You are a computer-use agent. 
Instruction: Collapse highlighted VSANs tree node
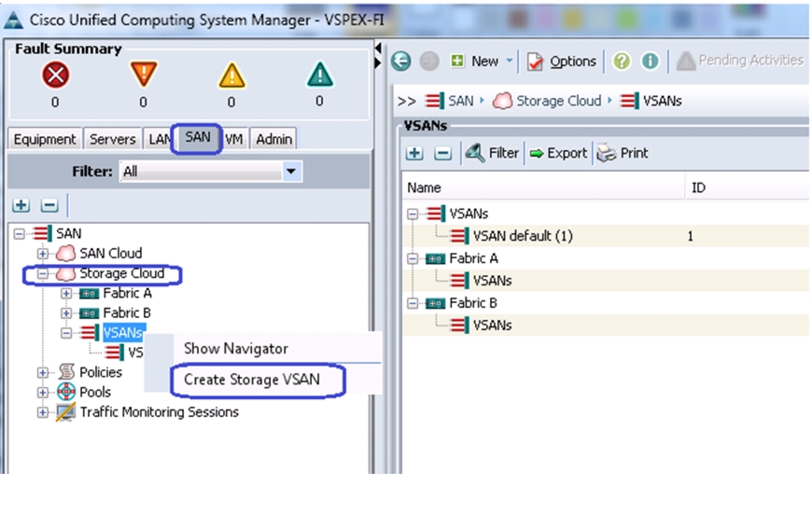click(65, 333)
